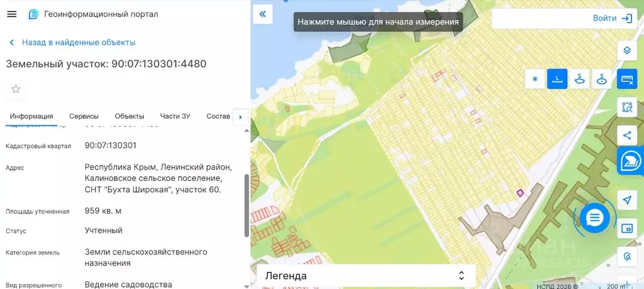Open the area object search tool

click(626, 107)
